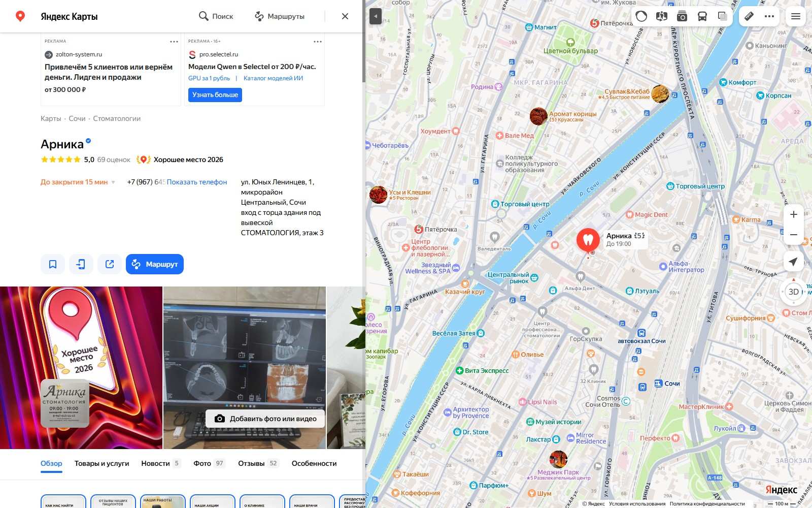This screenshot has height=508, width=812.
Task: Switch to the Отзывы tab
Action: point(259,463)
